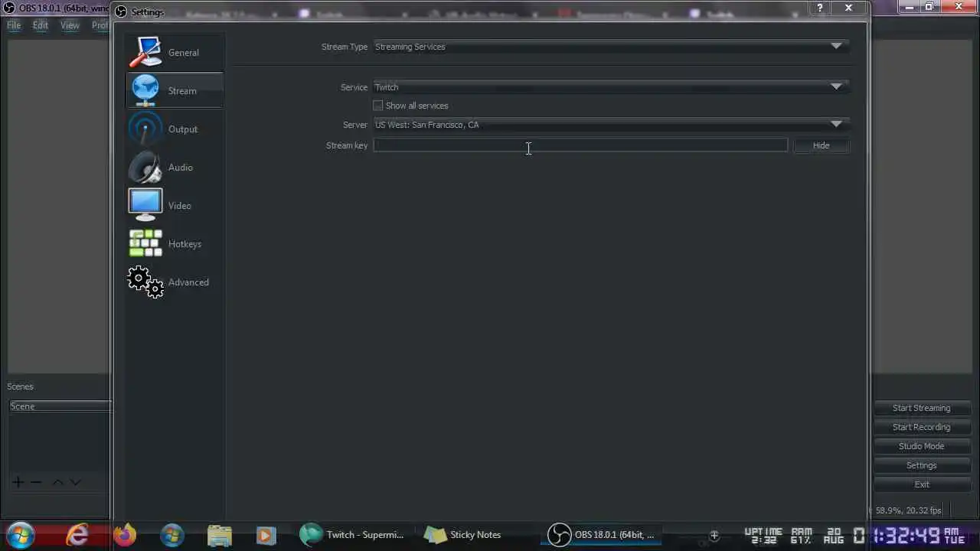
Task: Open the General settings section
Action: click(x=175, y=53)
